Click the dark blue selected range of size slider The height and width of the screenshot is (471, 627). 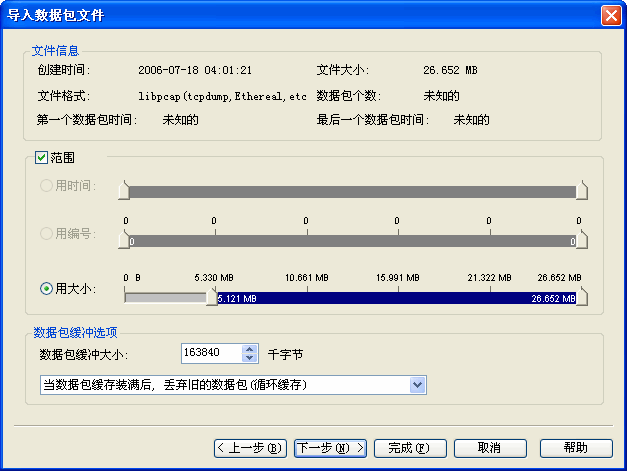tap(397, 298)
